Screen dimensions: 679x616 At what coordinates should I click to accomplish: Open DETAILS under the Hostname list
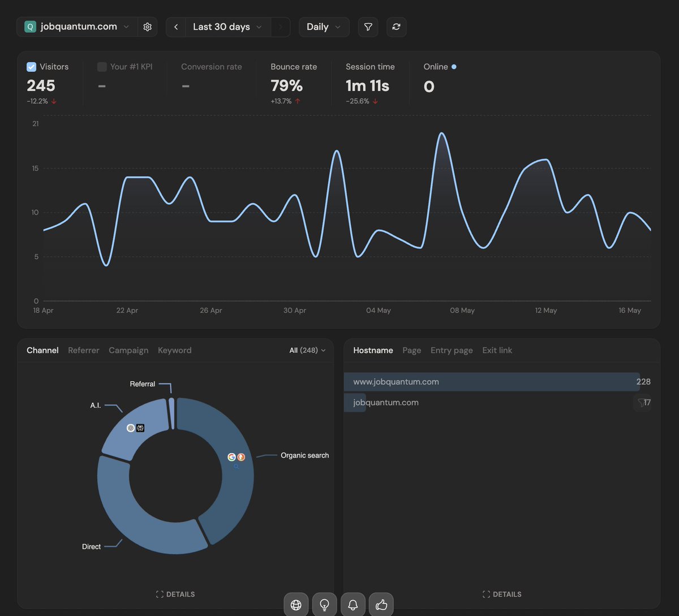[502, 594]
